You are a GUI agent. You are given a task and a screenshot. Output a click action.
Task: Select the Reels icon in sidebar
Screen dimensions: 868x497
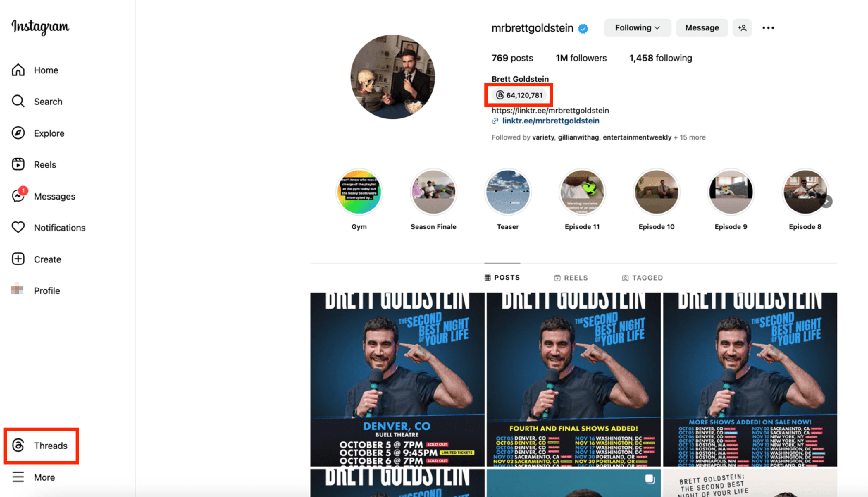(18, 164)
